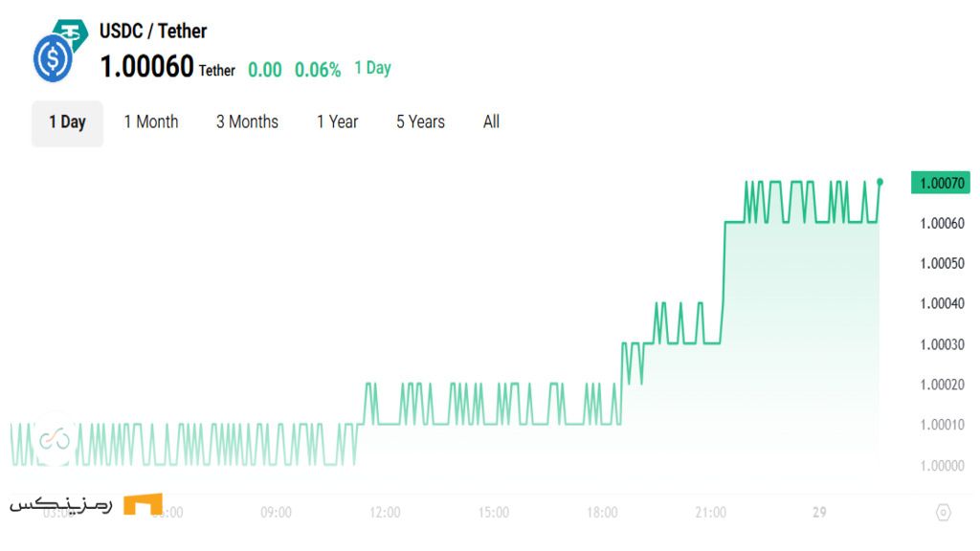Select the All time range tab

click(491, 121)
